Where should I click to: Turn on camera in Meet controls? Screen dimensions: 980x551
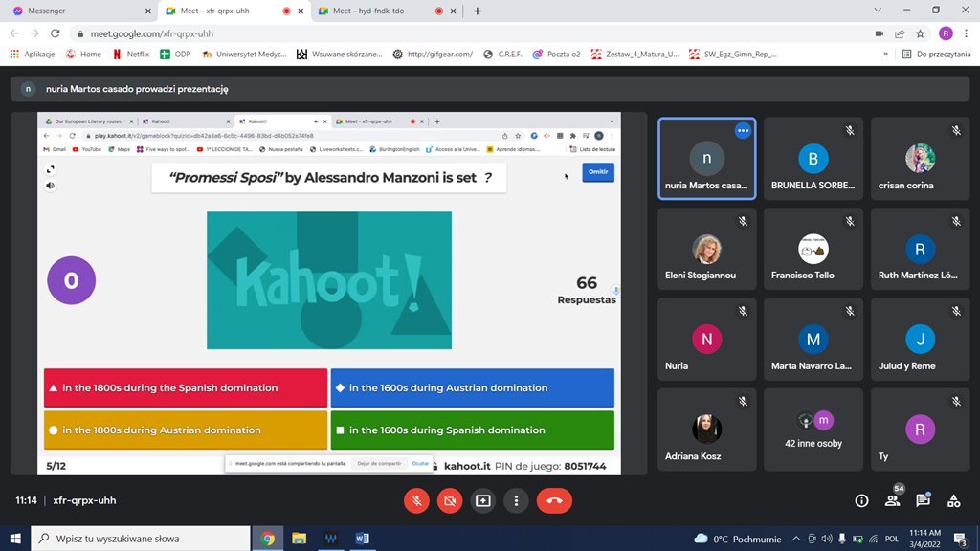(450, 500)
